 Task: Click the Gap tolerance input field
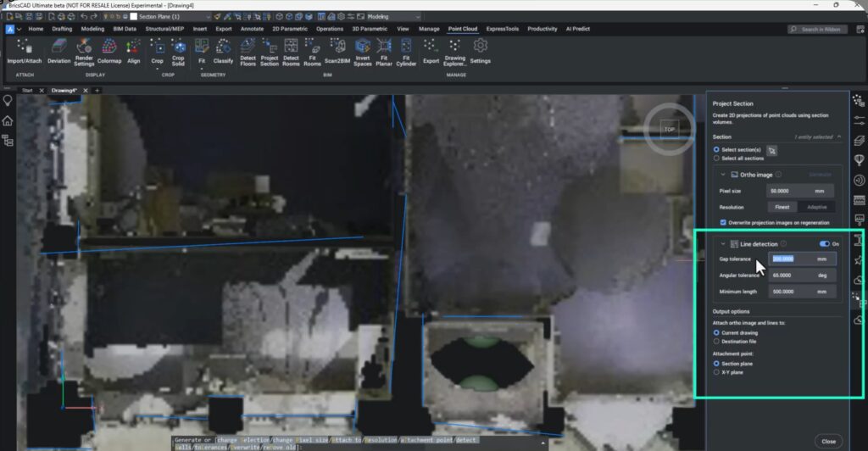pos(802,259)
